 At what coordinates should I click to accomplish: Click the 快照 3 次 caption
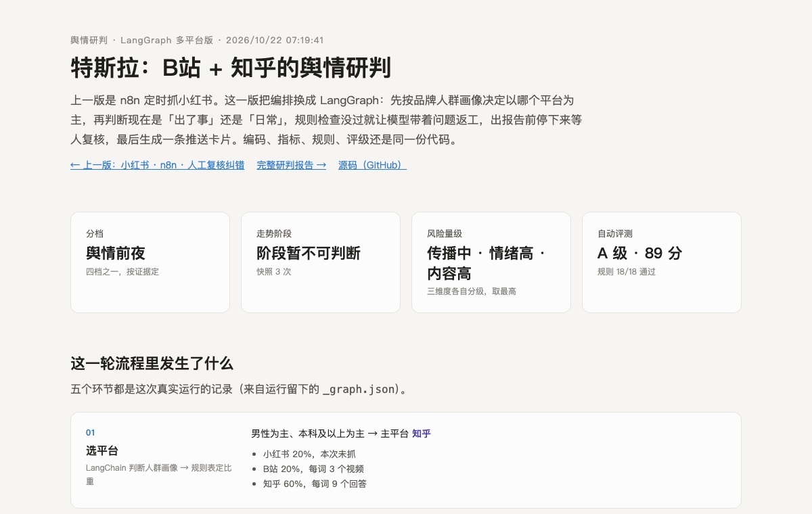pyautogui.click(x=273, y=272)
